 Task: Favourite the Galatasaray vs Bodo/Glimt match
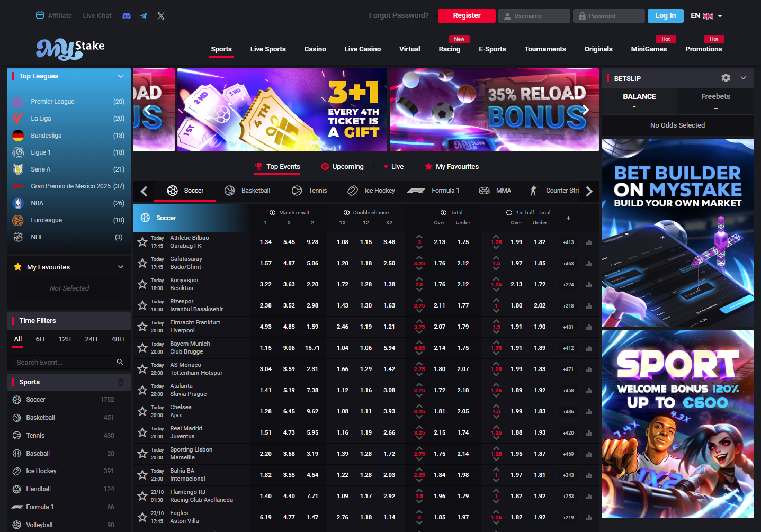point(142,263)
